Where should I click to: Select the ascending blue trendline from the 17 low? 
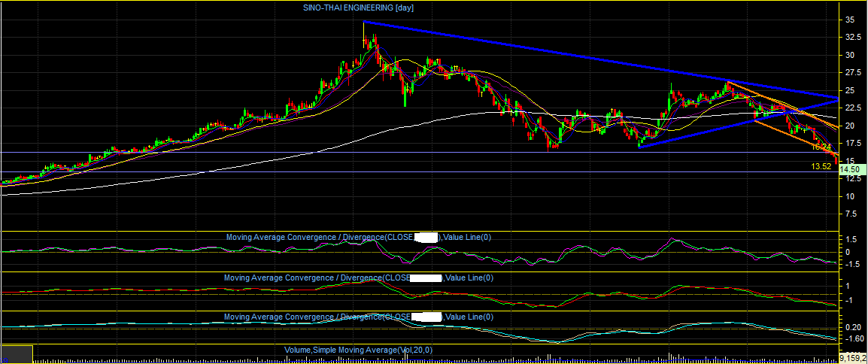(x=739, y=123)
